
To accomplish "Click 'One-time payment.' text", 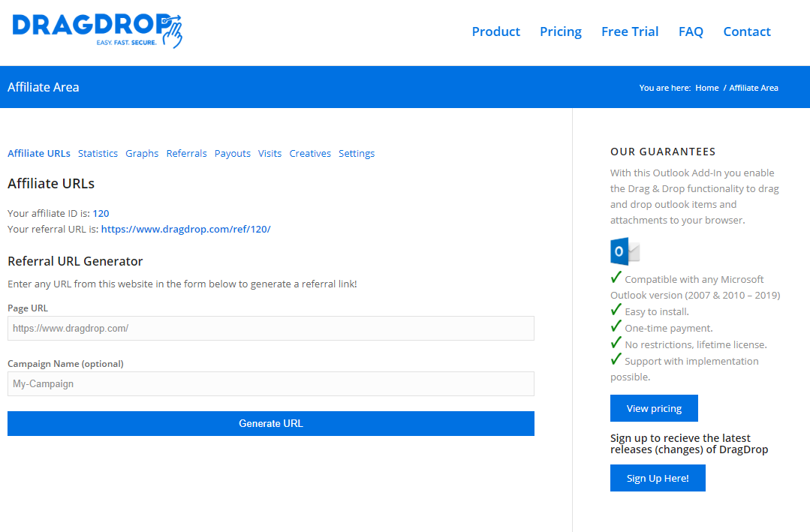I will pos(668,328).
